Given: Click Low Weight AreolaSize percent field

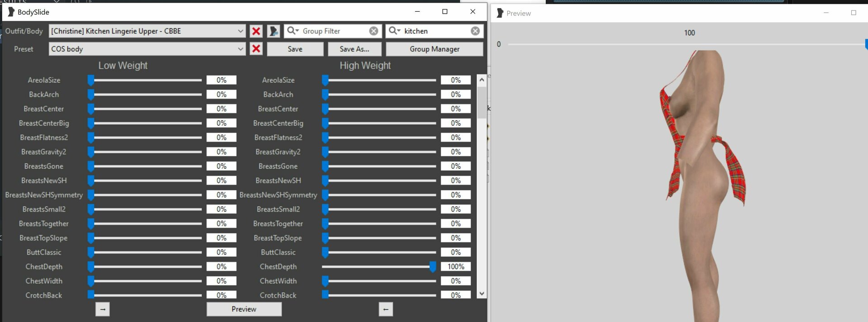Looking at the screenshot, I should coord(222,80).
